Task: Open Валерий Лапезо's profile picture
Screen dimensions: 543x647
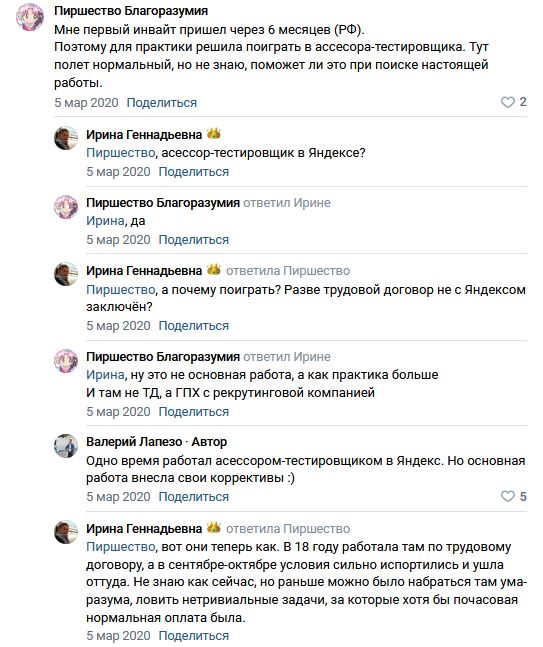Action: tap(66, 446)
